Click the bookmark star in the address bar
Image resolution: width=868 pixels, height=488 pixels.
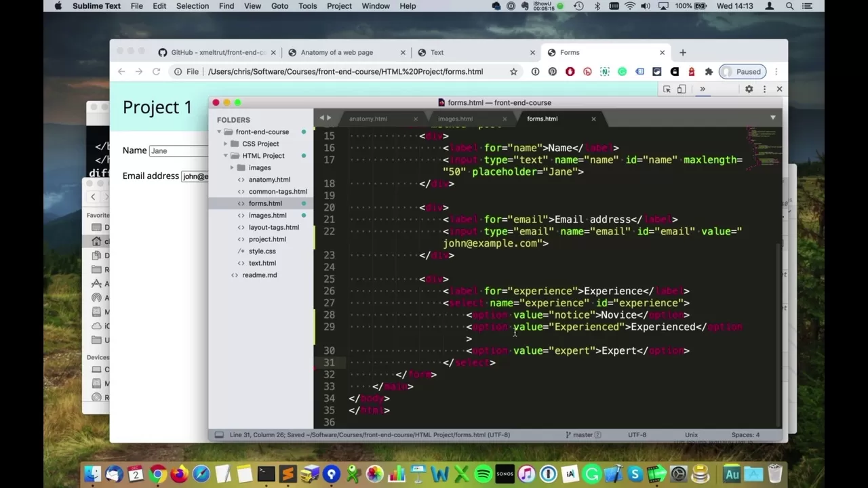(513, 71)
